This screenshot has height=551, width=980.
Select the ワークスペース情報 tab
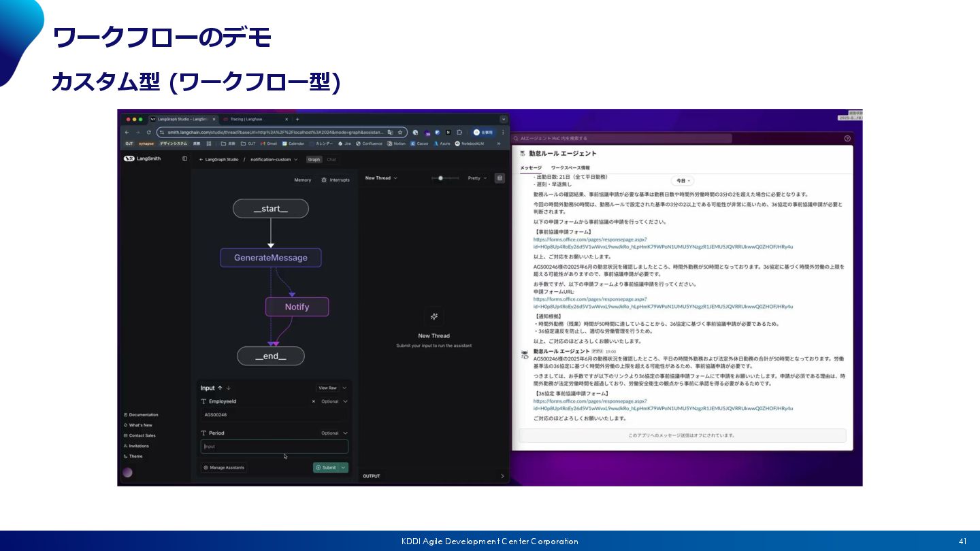[x=570, y=167]
